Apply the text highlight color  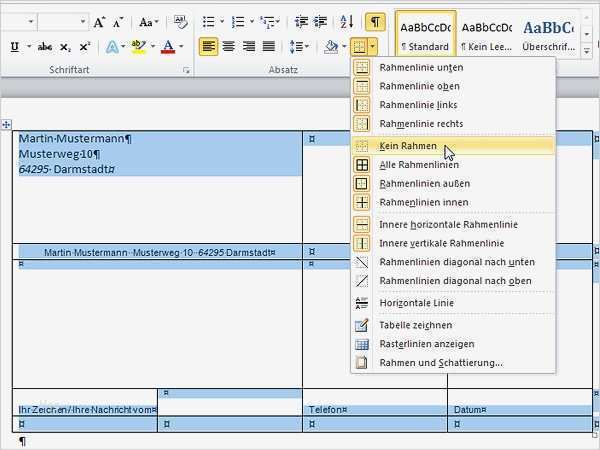coord(138,47)
